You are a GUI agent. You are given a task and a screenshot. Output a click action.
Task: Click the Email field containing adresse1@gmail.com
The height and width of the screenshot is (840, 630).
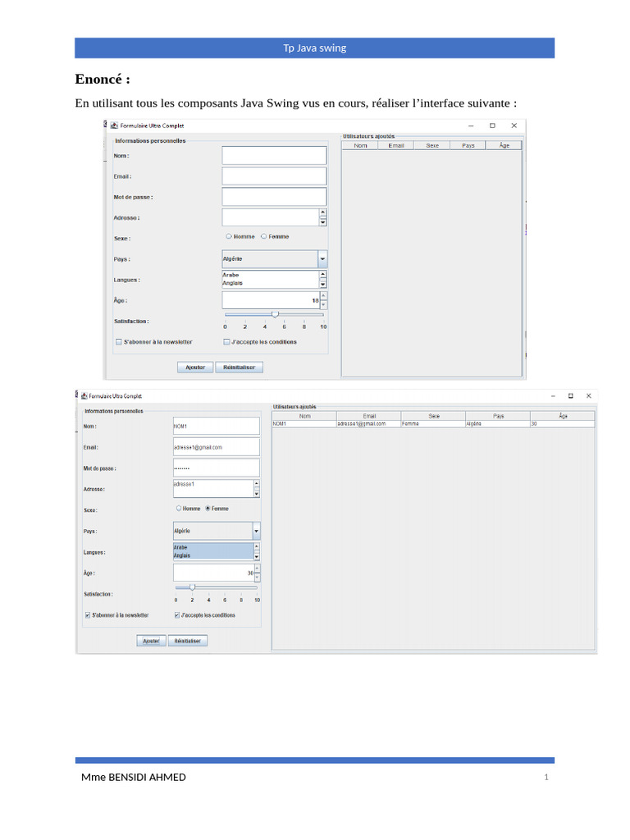[x=217, y=447]
